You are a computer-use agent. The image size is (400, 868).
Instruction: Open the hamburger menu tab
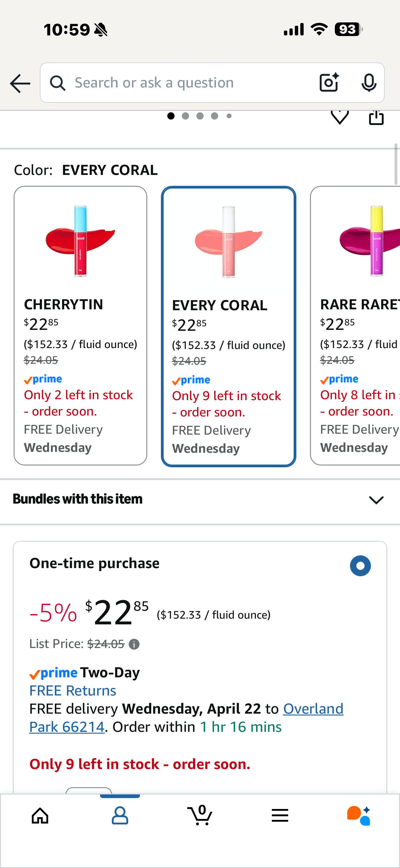[280, 816]
